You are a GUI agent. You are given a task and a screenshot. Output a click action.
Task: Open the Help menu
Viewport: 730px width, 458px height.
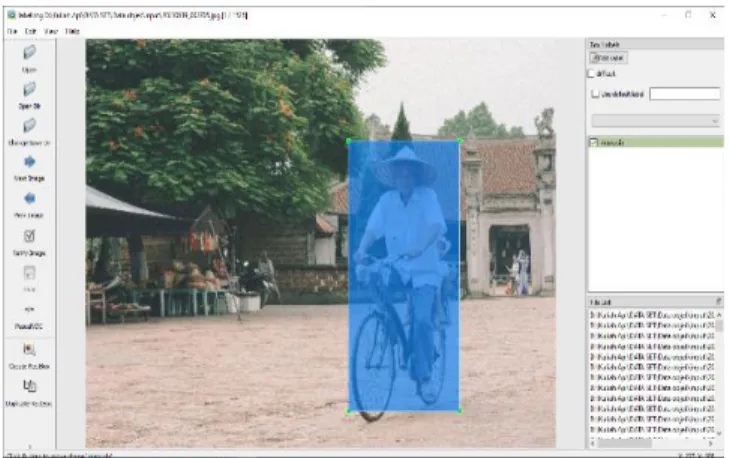[72, 31]
